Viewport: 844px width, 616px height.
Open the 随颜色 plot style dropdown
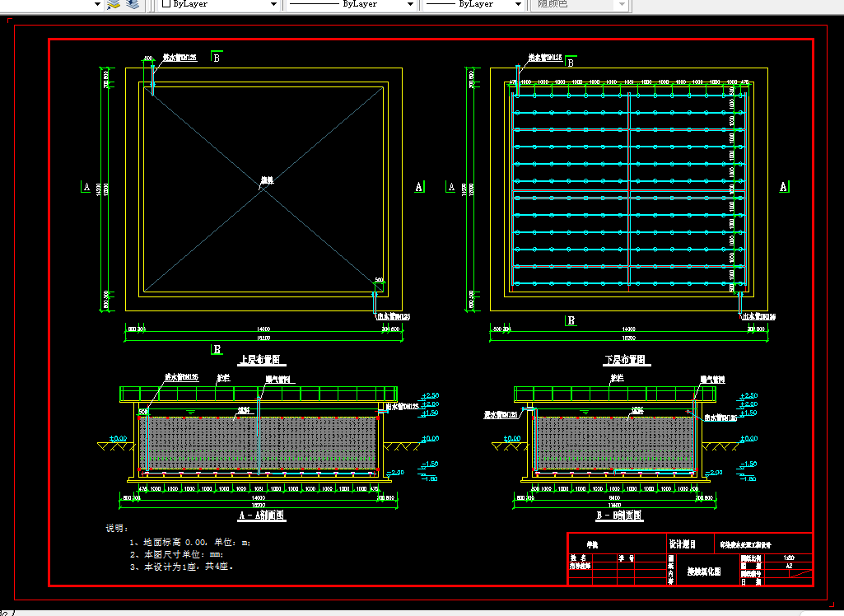pos(622,4)
